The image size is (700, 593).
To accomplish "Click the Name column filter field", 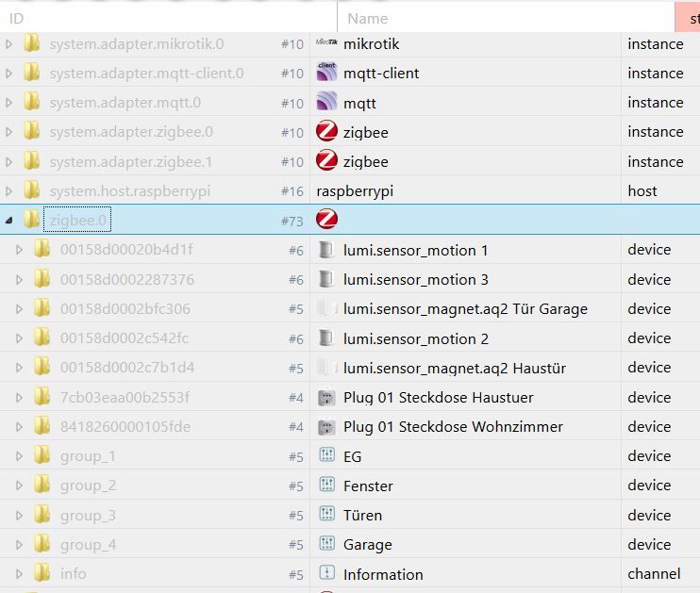I will coord(507,18).
